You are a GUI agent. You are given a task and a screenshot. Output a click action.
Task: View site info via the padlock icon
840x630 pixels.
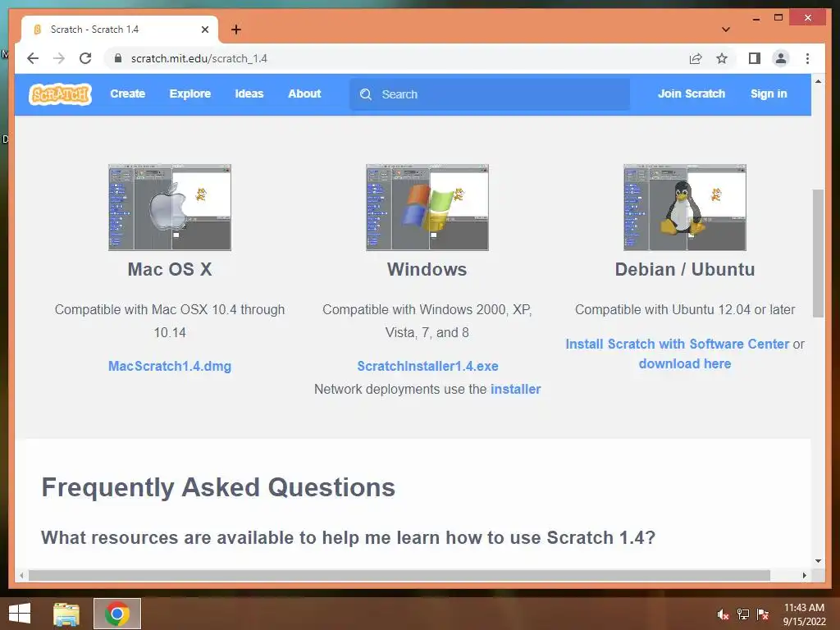tap(118, 58)
